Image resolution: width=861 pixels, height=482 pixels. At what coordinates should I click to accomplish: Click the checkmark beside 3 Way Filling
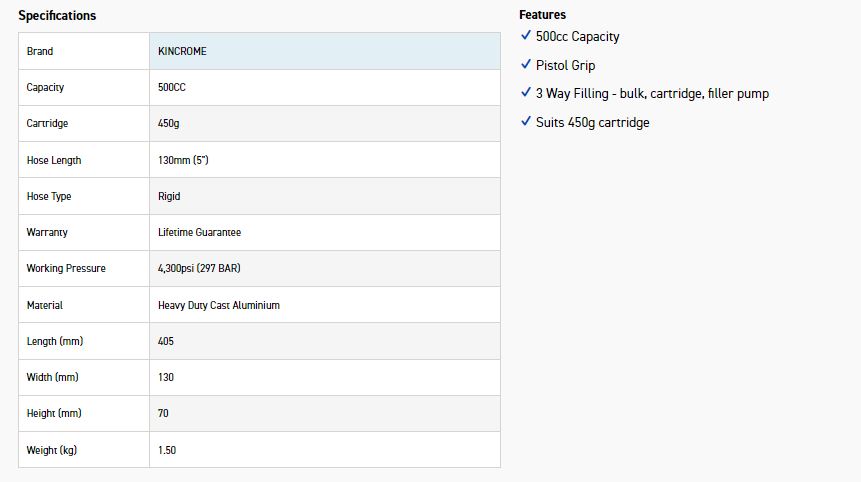tap(526, 93)
